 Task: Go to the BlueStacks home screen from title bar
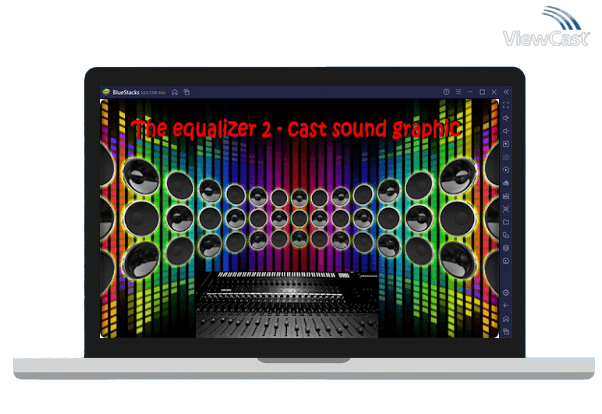point(175,92)
